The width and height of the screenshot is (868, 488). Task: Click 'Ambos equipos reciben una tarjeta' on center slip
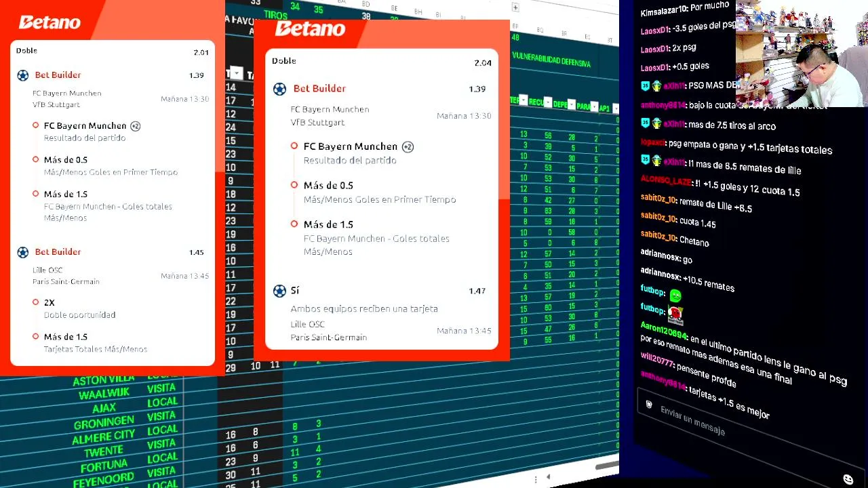(x=364, y=309)
